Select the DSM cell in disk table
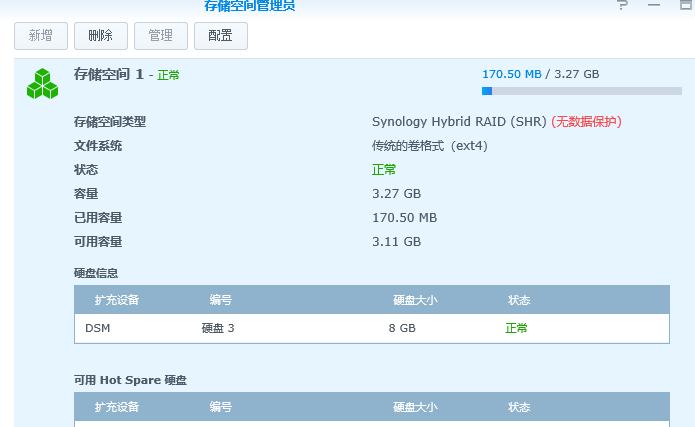Viewport: 695px width, 427px height. pyautogui.click(x=98, y=328)
